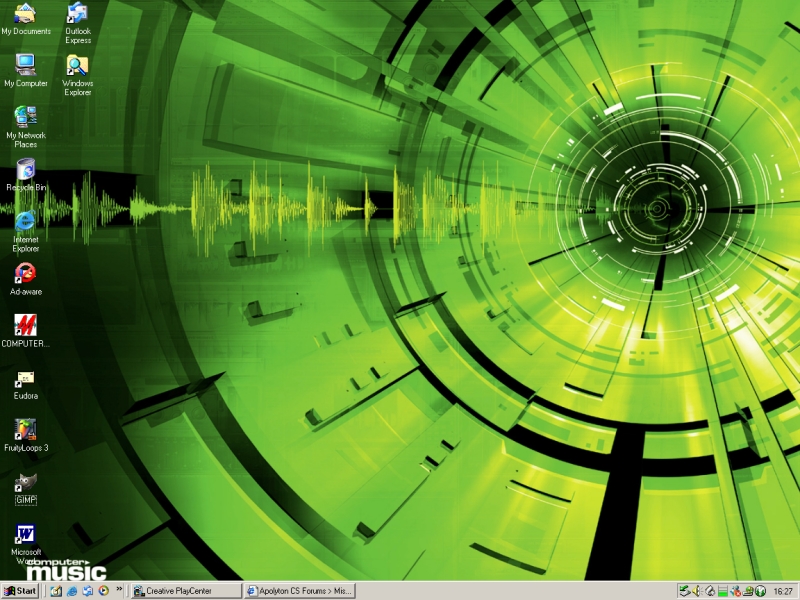Click the Microsoft Word desktop shortcut
Image resolution: width=800 pixels, height=600 pixels.
click(26, 534)
